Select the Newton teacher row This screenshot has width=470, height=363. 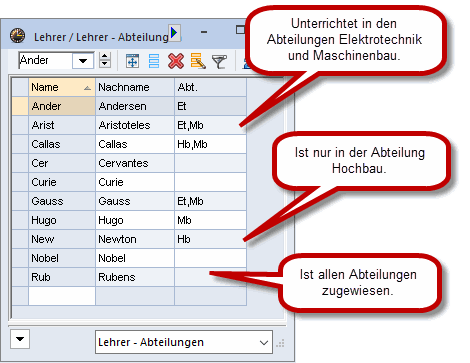click(129, 239)
